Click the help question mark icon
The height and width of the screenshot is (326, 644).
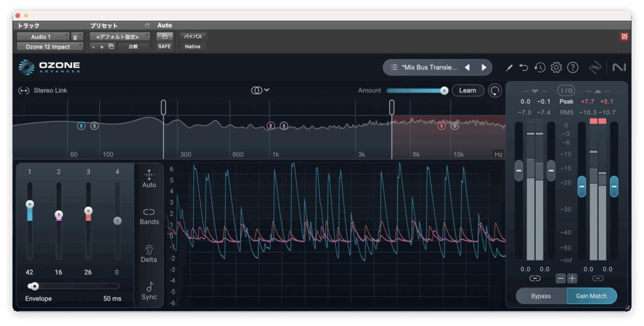pos(572,67)
